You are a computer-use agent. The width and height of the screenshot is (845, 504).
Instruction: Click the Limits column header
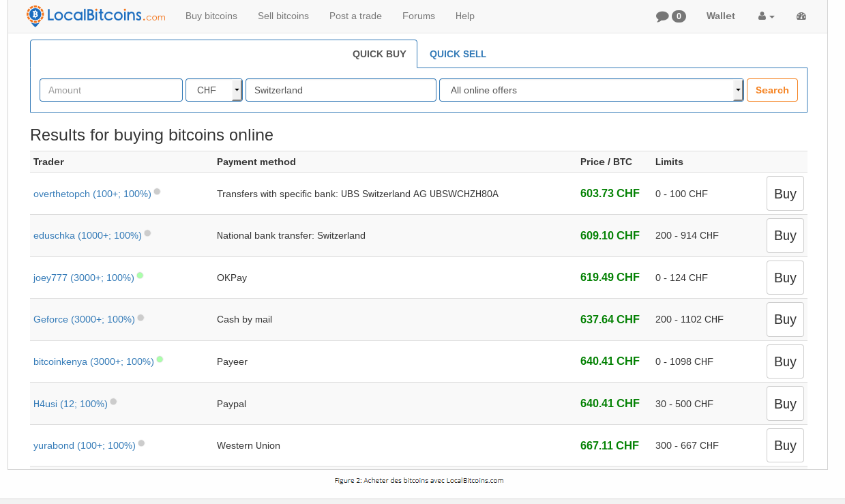pos(669,162)
